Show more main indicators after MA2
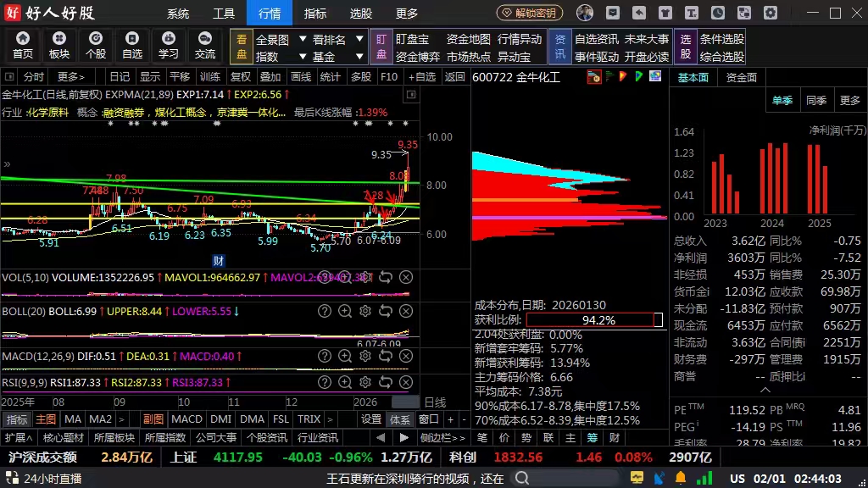 (121, 419)
